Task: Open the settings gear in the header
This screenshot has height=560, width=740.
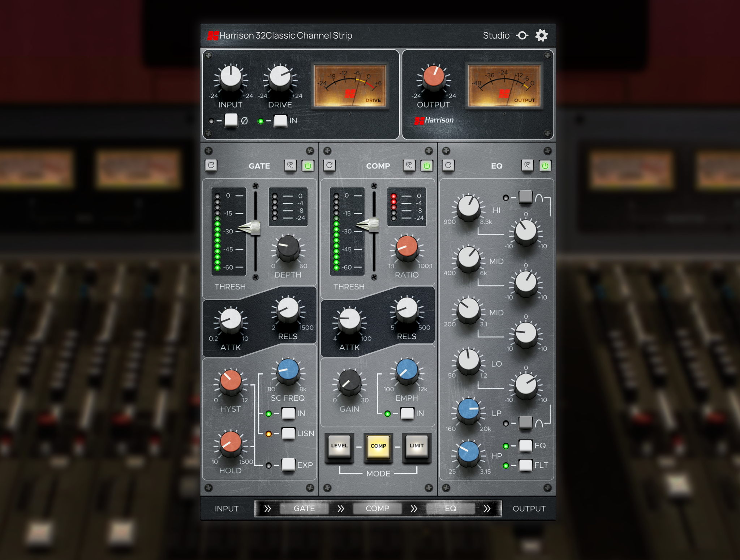Action: [x=541, y=35]
